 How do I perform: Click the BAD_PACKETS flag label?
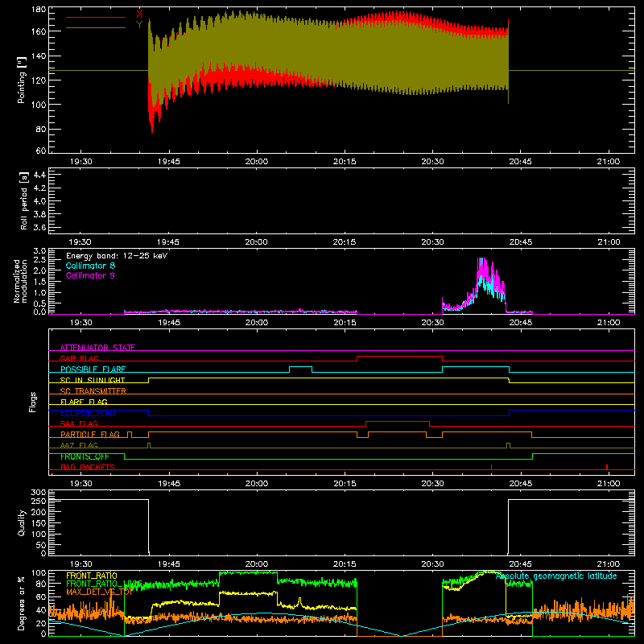click(88, 467)
